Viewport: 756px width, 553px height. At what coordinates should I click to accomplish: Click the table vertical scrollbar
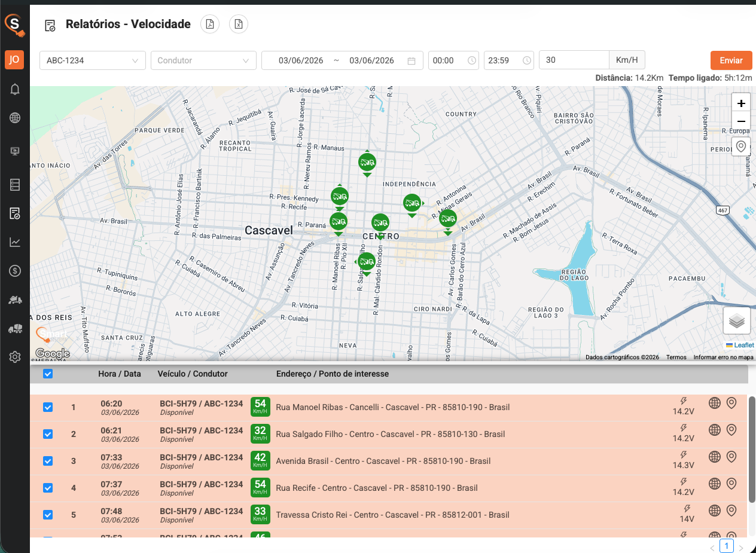[x=752, y=449]
